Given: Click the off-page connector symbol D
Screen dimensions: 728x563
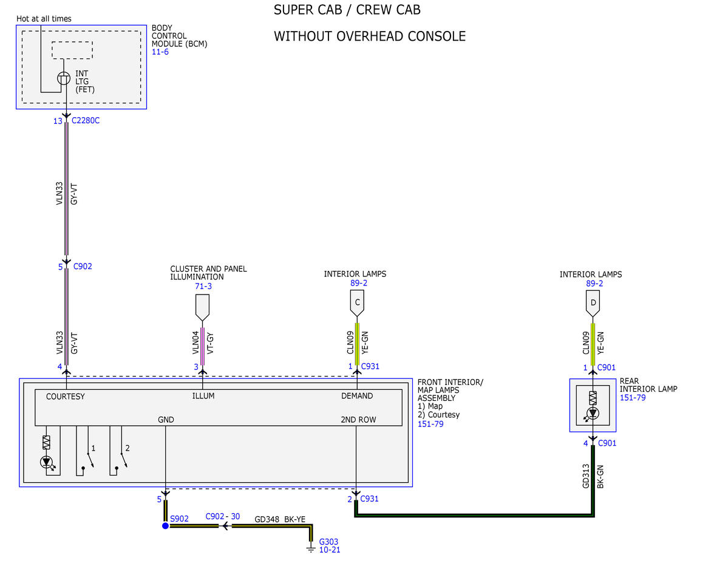Looking at the screenshot, I should [593, 303].
